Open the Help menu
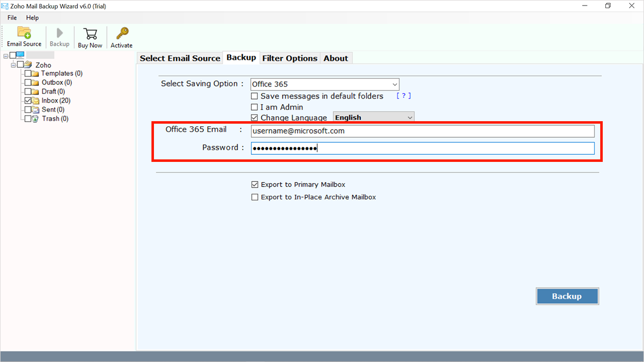The width and height of the screenshot is (644, 362). coord(32,18)
